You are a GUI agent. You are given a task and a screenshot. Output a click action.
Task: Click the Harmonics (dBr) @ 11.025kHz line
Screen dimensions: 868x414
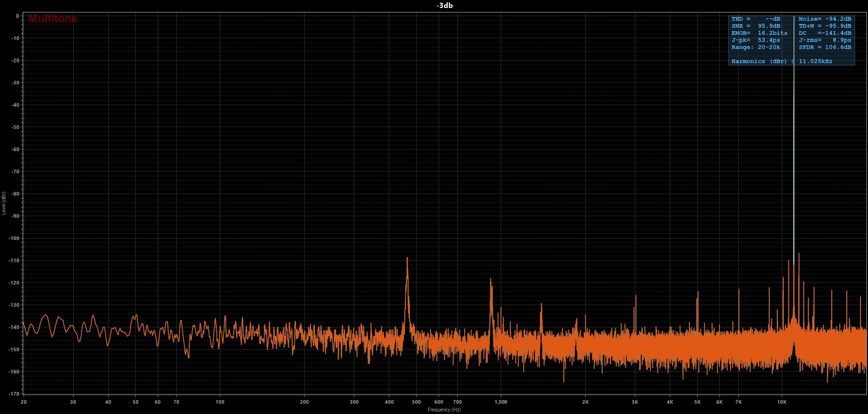(782, 61)
